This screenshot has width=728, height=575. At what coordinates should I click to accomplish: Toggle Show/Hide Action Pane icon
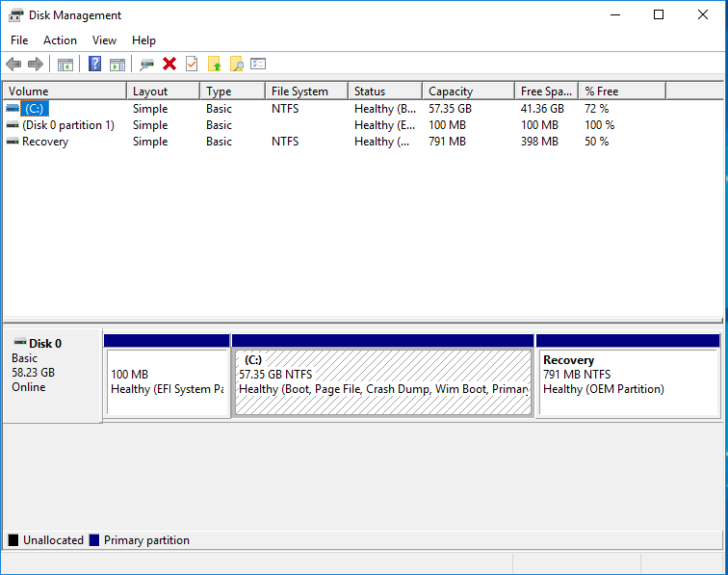[x=117, y=65]
